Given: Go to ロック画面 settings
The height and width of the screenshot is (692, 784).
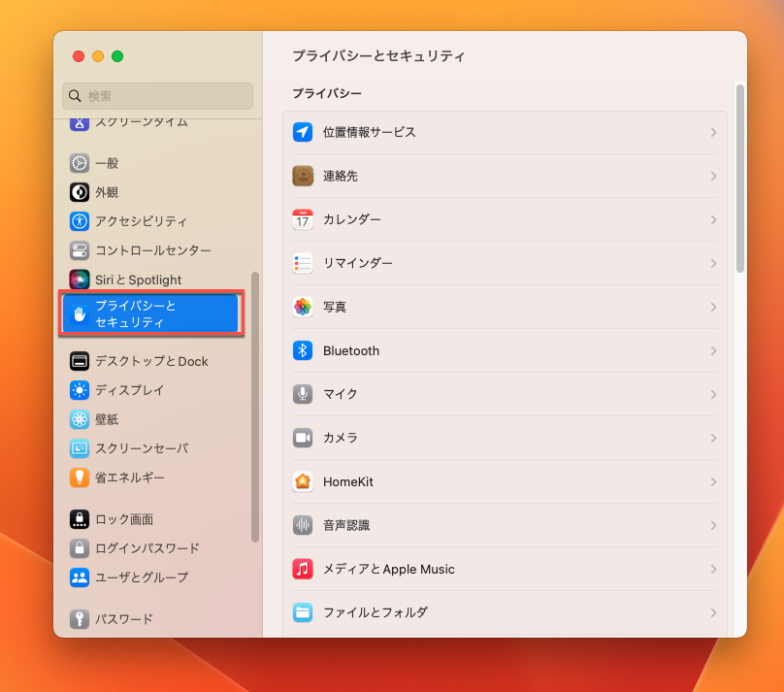Looking at the screenshot, I should [x=123, y=519].
